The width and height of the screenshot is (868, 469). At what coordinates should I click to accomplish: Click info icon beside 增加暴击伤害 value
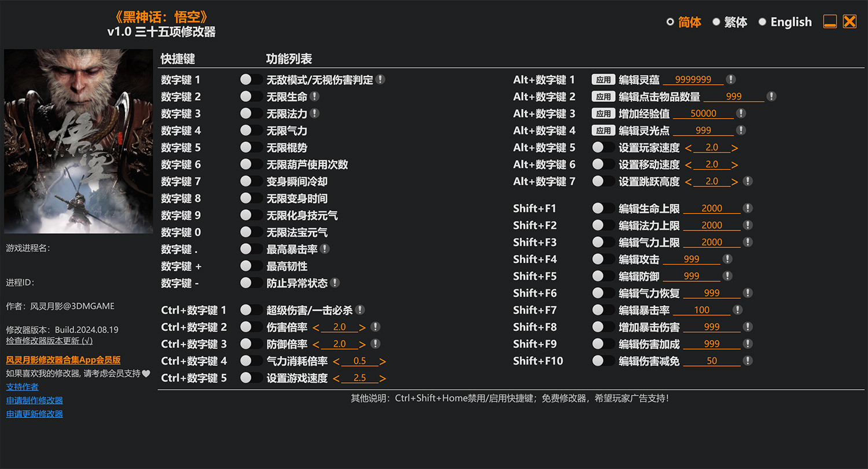[x=748, y=327]
